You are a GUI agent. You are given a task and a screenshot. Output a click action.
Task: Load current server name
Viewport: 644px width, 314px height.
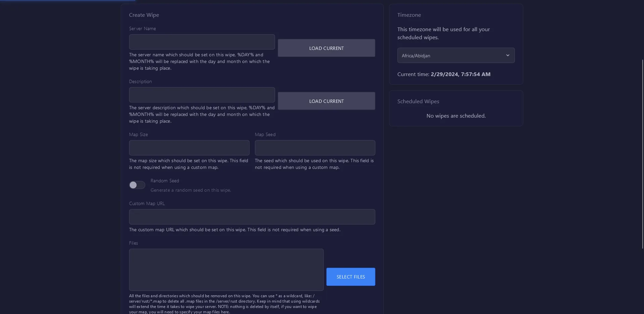[x=326, y=48]
